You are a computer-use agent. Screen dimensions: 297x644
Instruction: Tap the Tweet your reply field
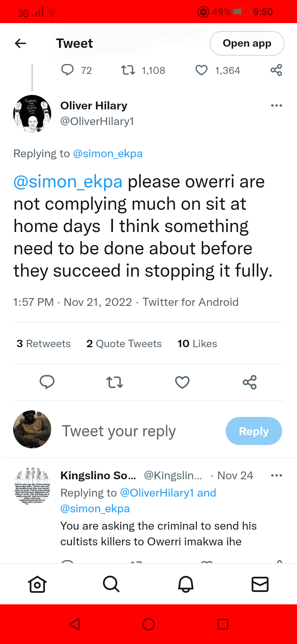(119, 431)
